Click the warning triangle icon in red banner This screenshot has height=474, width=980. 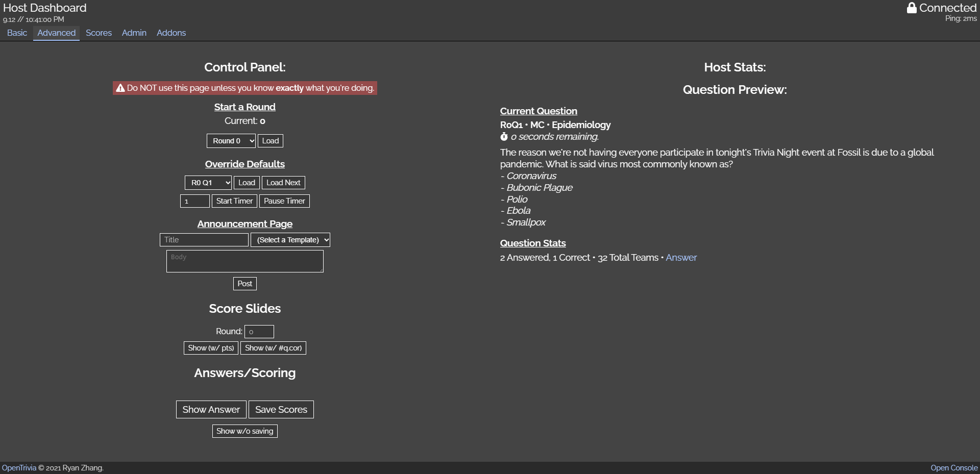pyautogui.click(x=120, y=88)
